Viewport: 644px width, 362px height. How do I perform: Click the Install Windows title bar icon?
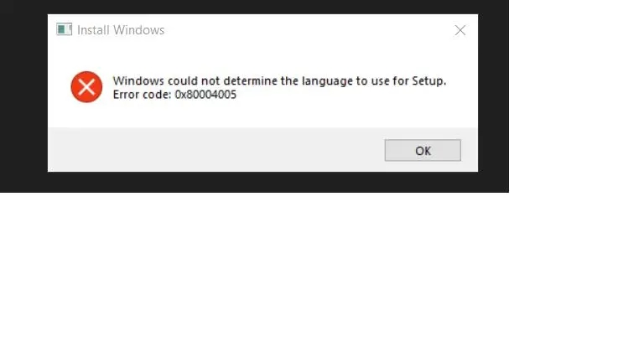64,29
